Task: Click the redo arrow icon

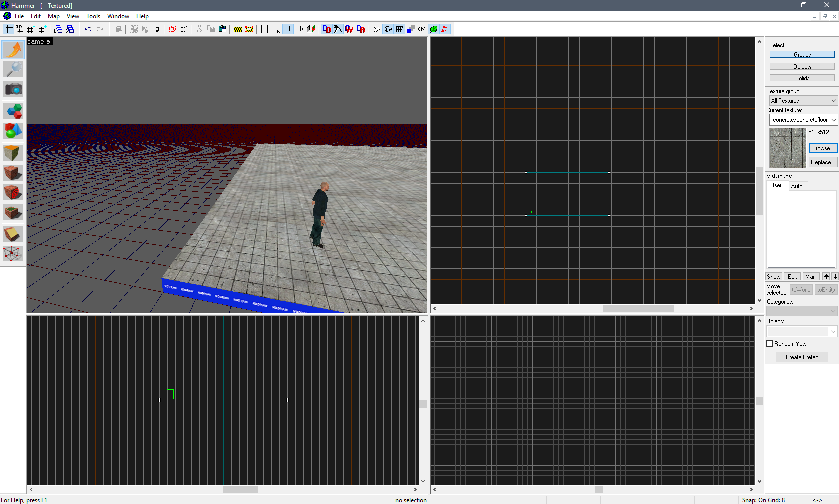Action: [x=100, y=29]
